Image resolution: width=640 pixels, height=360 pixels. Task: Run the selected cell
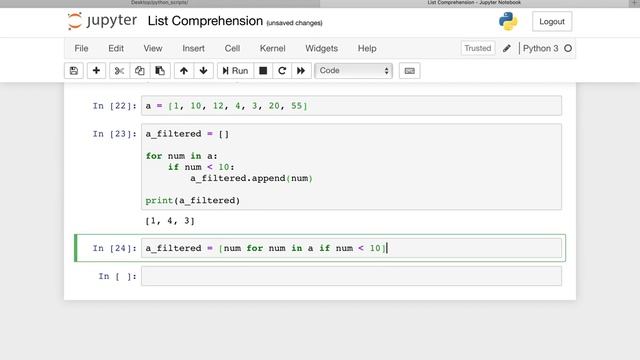(235, 71)
